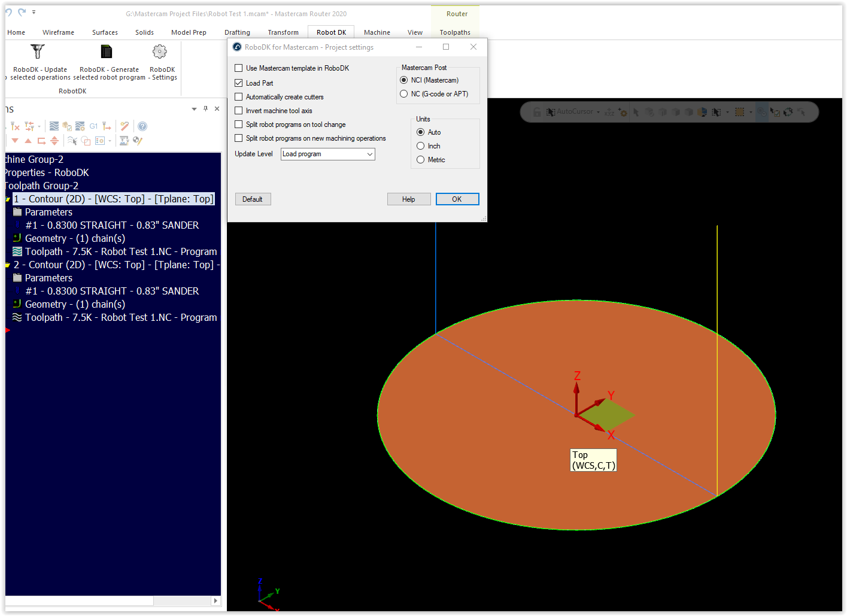Screen dimensions: 847x616
Task: Click the red move-up triangle icon
Action: pyautogui.click(x=28, y=141)
